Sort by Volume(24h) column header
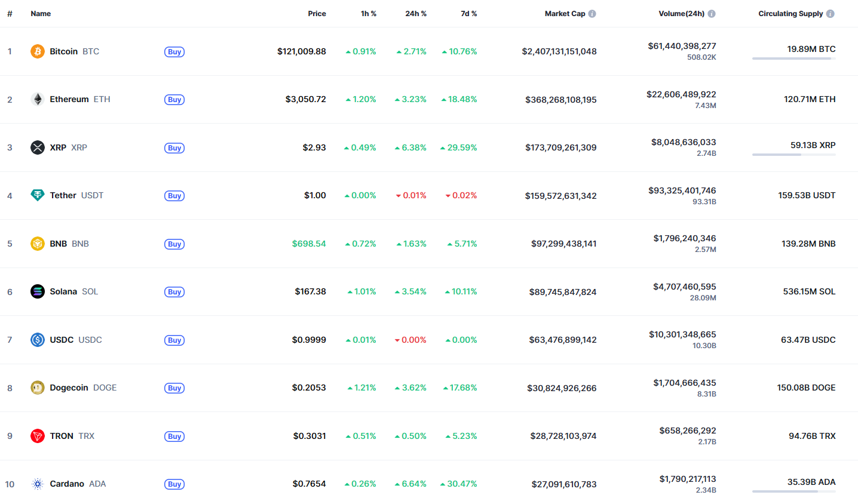This screenshot has width=858, height=504. tap(682, 14)
